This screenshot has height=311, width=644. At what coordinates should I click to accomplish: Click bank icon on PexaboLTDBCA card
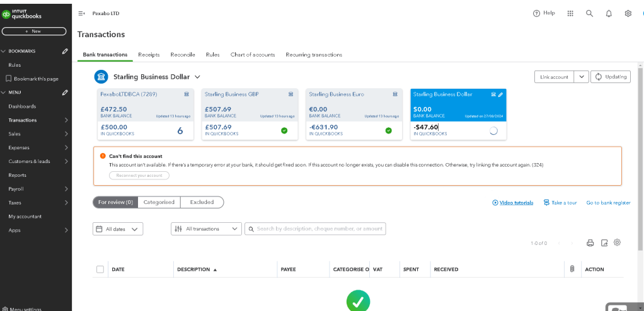(187, 94)
